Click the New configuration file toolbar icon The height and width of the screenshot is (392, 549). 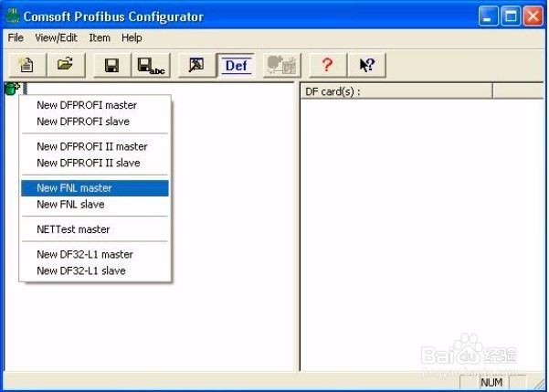27,65
